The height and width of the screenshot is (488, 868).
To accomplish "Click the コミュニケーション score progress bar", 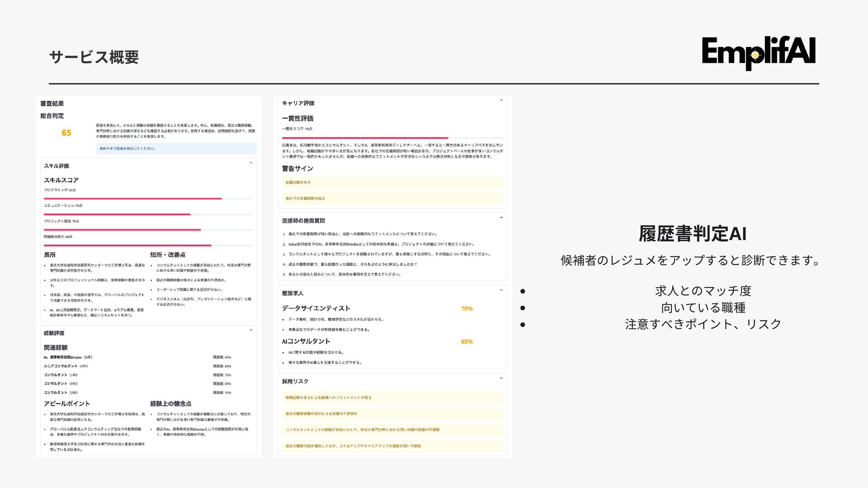I will coord(148,214).
